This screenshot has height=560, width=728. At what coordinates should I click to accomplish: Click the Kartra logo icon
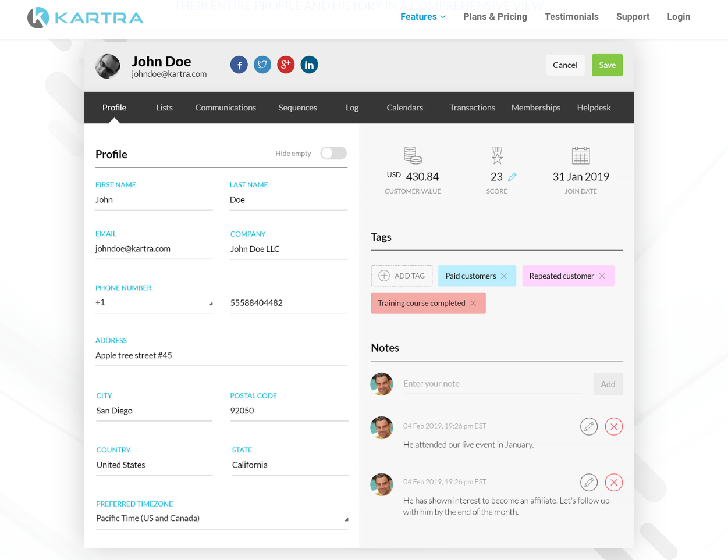pyautogui.click(x=38, y=17)
